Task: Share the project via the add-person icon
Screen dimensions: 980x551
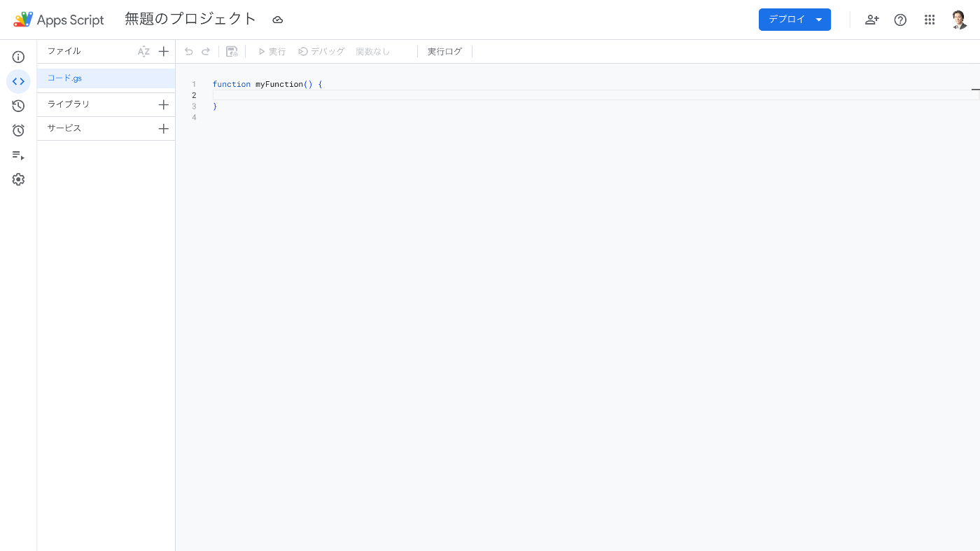Action: coord(872,20)
